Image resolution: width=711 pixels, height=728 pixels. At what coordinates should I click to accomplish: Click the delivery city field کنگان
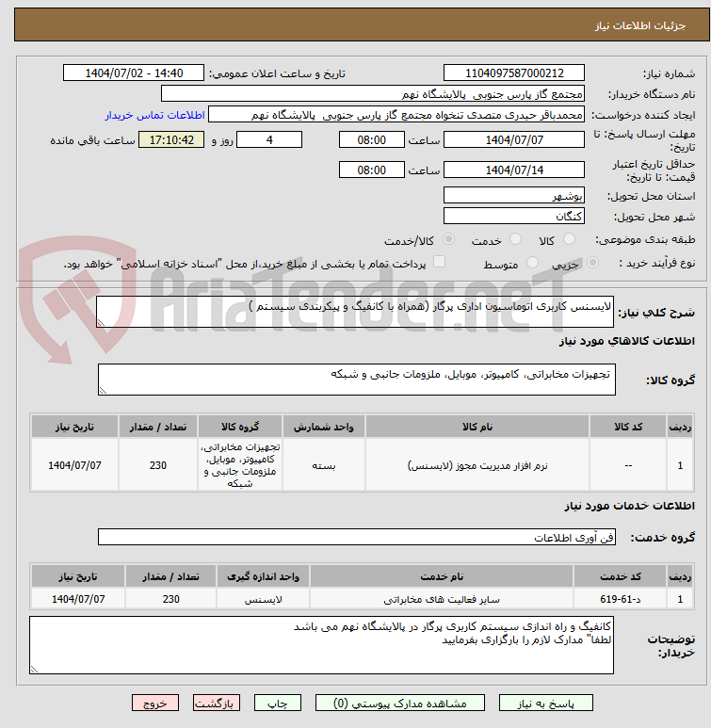(x=513, y=216)
